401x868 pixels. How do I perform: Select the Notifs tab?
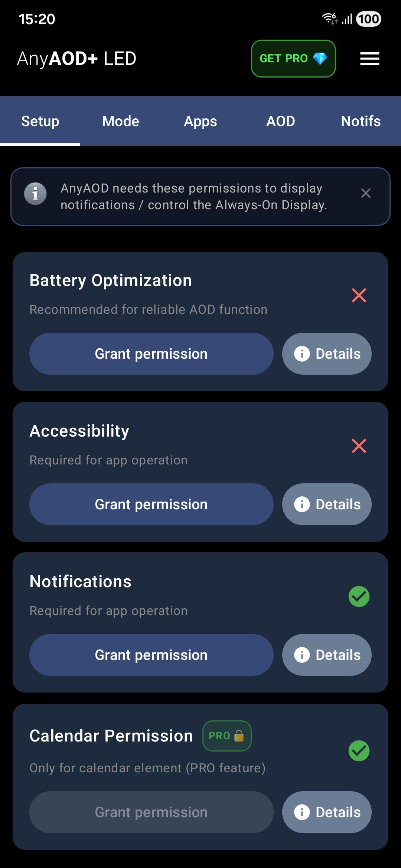pos(361,121)
